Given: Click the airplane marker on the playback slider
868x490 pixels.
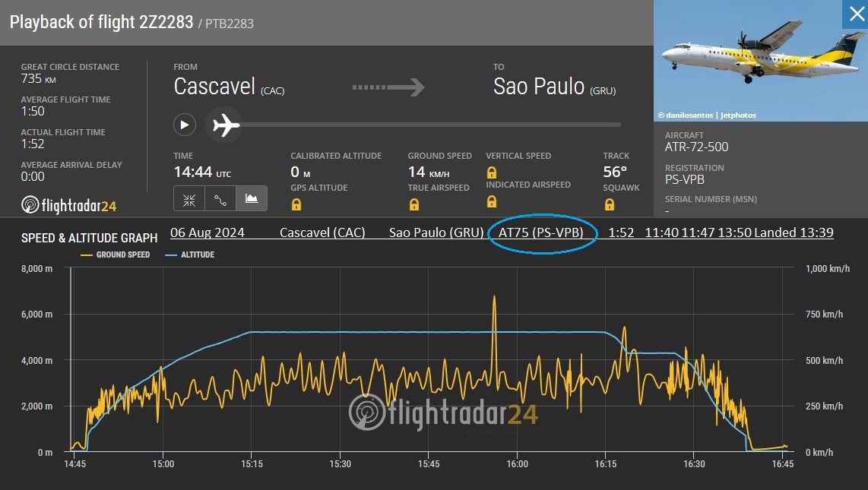Looking at the screenshot, I should tap(226, 125).
